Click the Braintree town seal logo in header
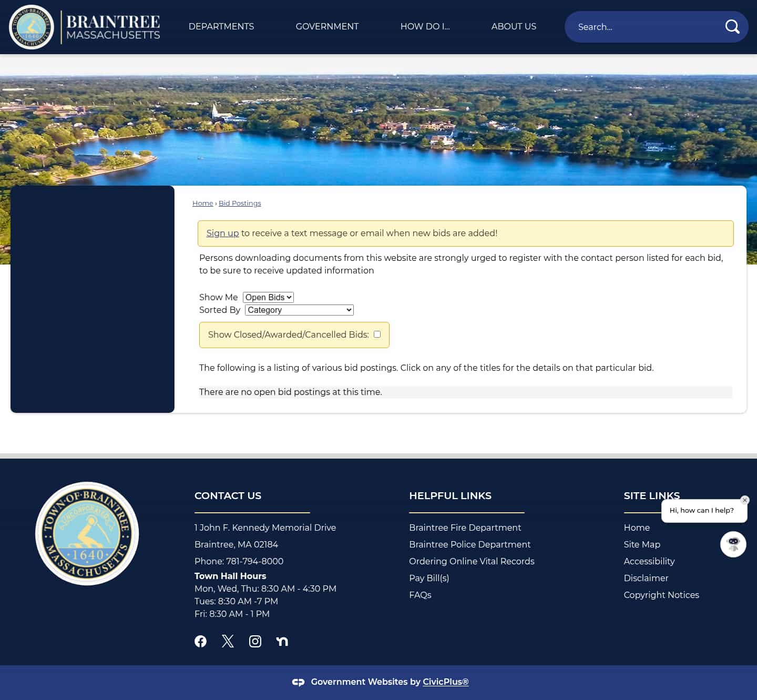The width and height of the screenshot is (757, 700). coord(32,27)
